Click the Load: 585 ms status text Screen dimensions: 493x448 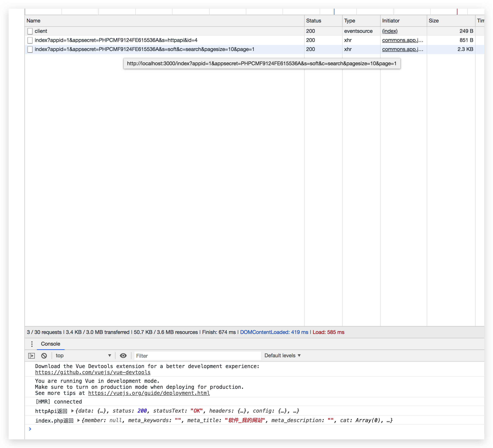click(x=328, y=332)
